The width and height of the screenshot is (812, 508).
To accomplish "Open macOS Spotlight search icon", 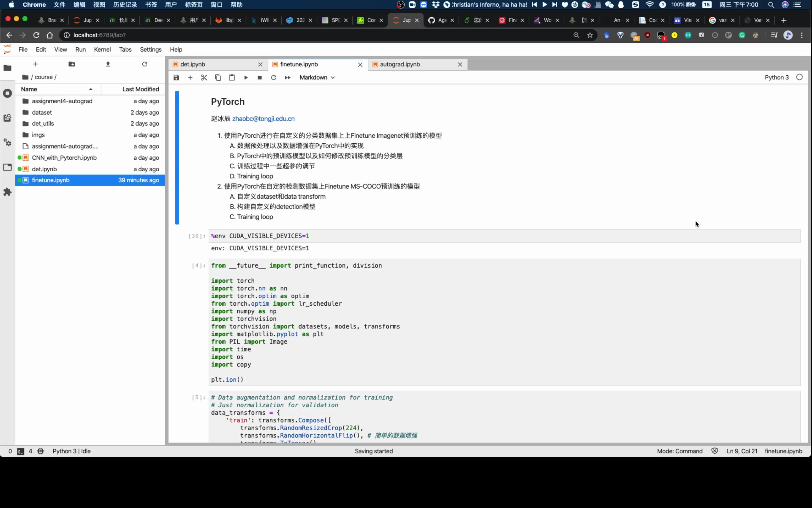I will click(x=771, y=5).
